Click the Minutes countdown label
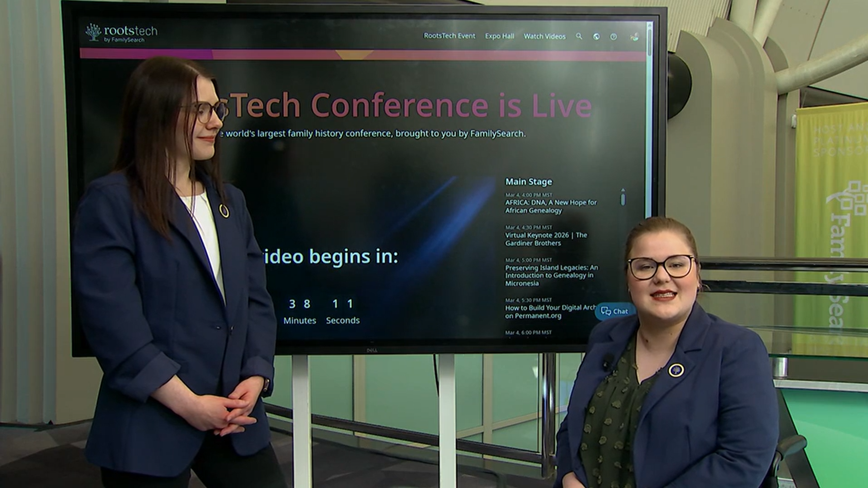Viewport: 868px width, 488px height. 300,320
